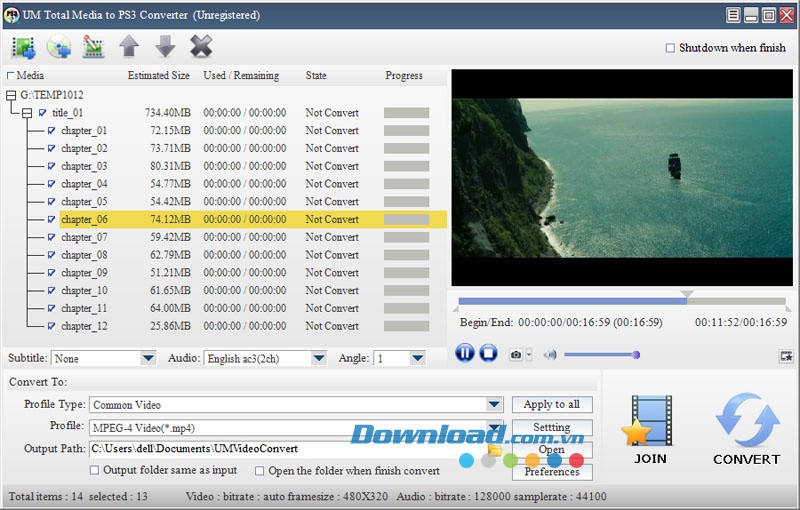Browse the output path with the folder icon
Screen dimensions: 800x510
click(x=494, y=450)
